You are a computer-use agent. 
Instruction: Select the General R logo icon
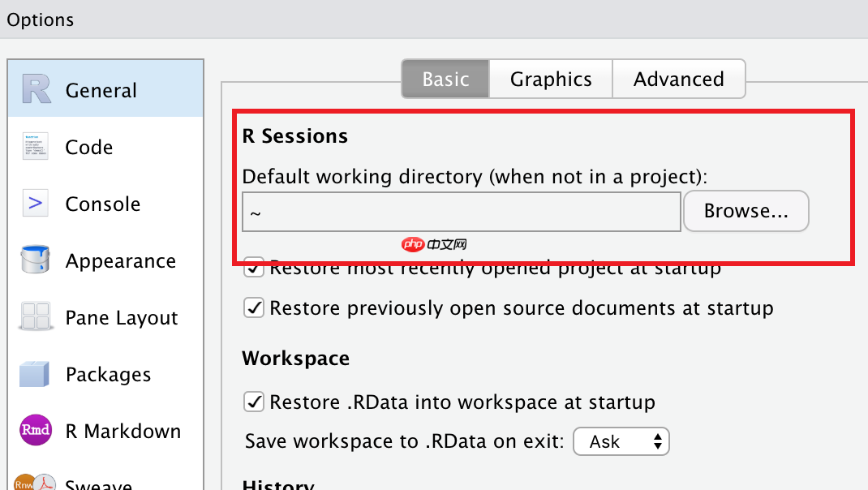pyautogui.click(x=37, y=89)
